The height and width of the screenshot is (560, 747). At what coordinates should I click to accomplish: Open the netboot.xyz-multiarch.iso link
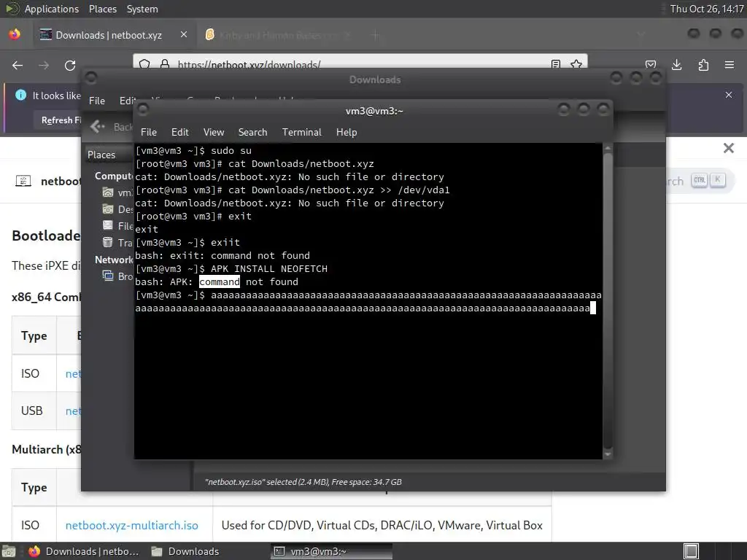(131, 525)
